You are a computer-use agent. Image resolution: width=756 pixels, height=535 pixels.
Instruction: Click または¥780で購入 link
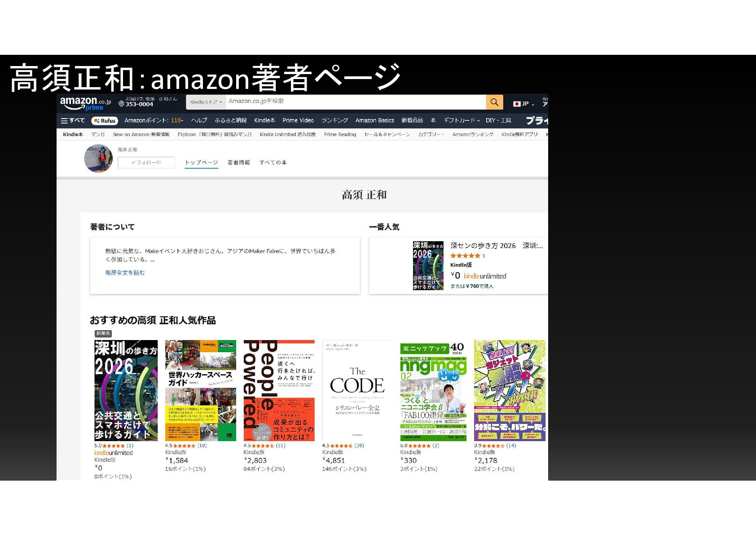tap(471, 286)
